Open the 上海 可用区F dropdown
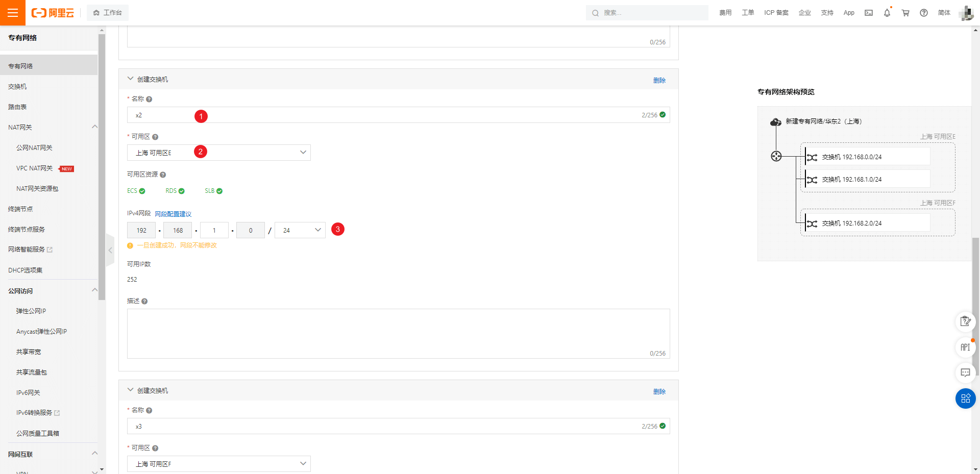 pyautogui.click(x=218, y=464)
